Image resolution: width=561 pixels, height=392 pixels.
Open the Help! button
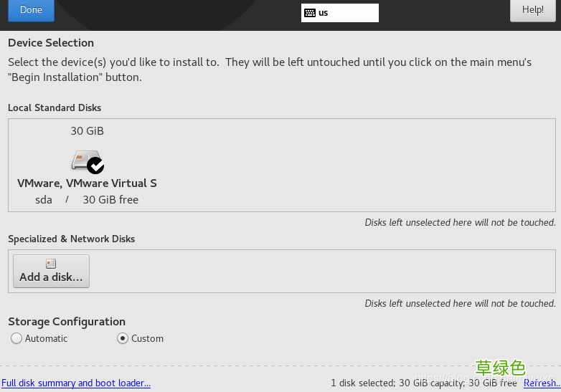click(x=533, y=10)
